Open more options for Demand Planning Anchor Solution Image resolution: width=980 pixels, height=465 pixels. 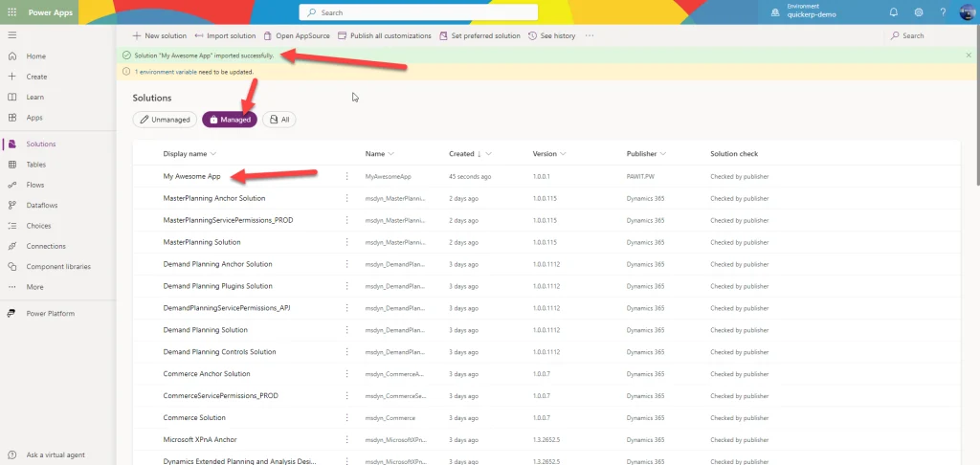[x=346, y=264]
